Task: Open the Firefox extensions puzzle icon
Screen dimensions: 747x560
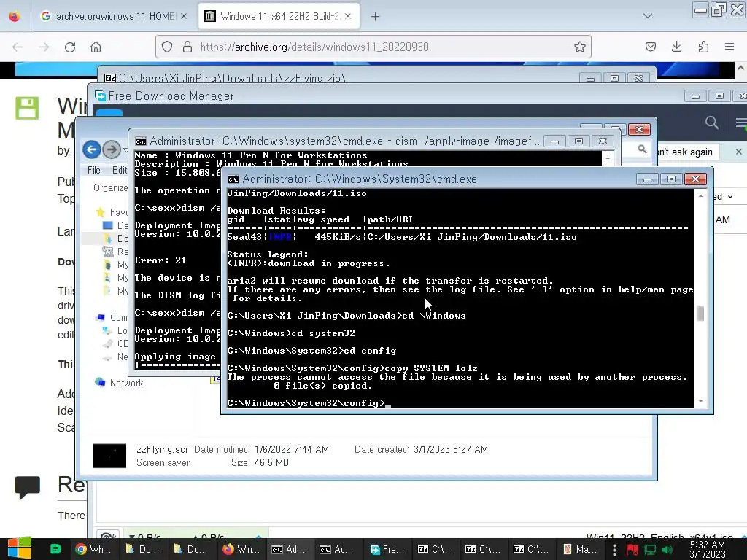Action: [703, 47]
